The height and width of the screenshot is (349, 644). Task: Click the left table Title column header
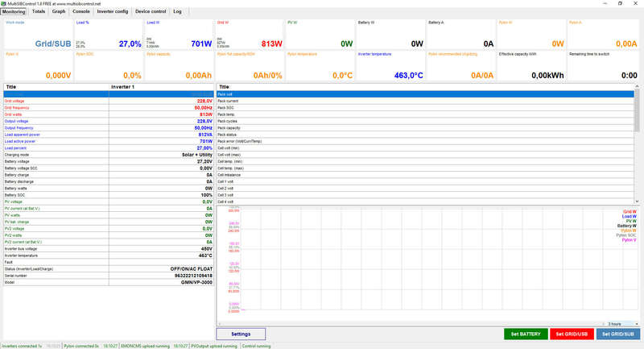[x=56, y=87]
